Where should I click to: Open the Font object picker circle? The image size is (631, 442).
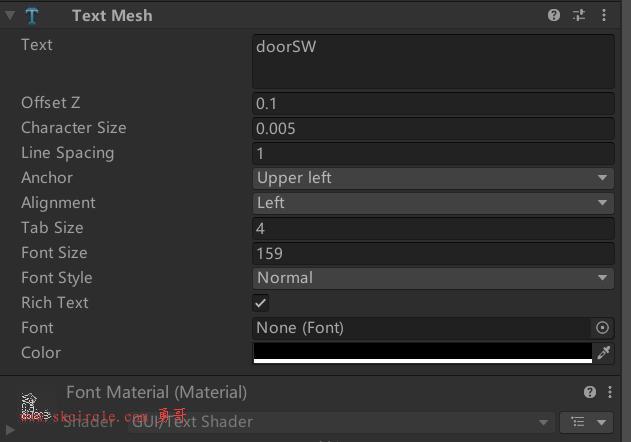(x=602, y=328)
